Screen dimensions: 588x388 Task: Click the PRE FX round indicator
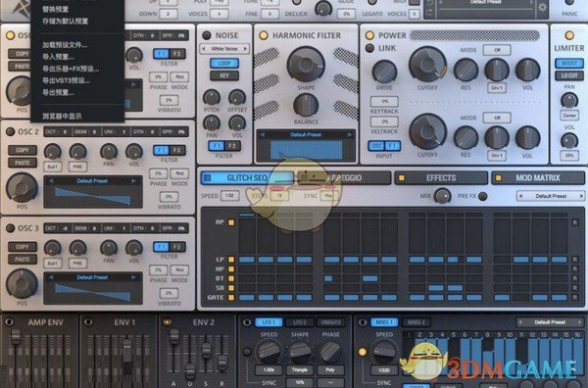point(483,196)
